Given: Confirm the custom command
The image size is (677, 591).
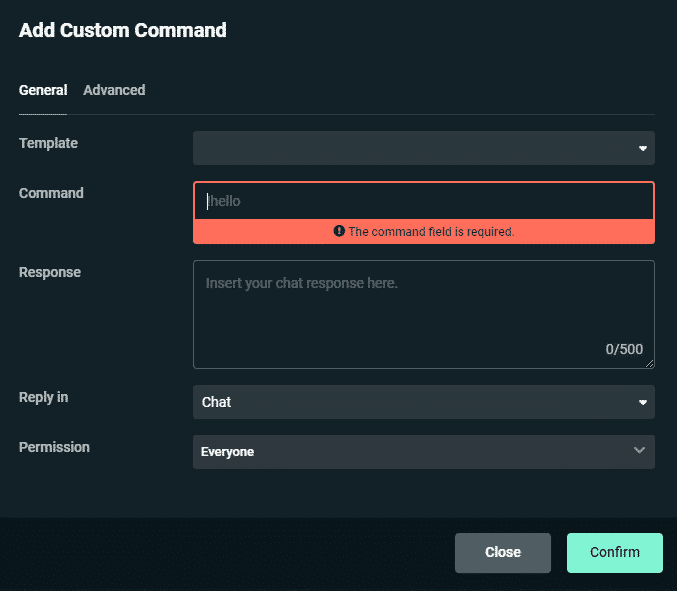Looking at the screenshot, I should click(x=614, y=553).
